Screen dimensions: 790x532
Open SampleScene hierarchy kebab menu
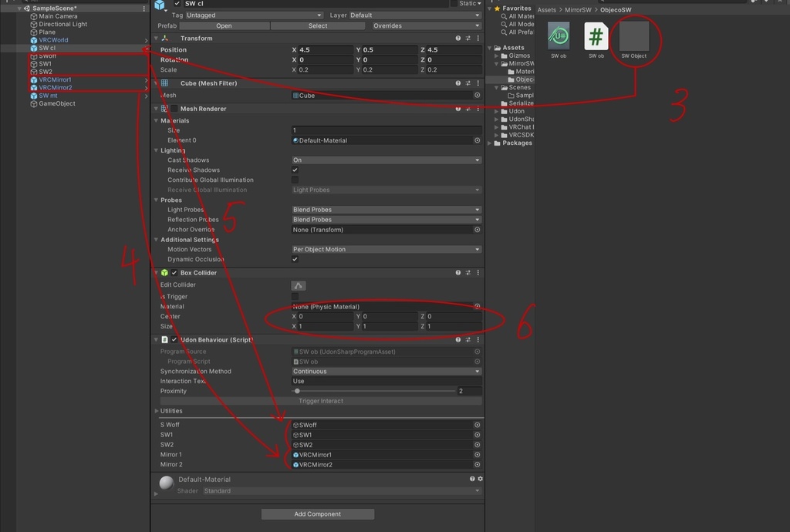pos(144,8)
